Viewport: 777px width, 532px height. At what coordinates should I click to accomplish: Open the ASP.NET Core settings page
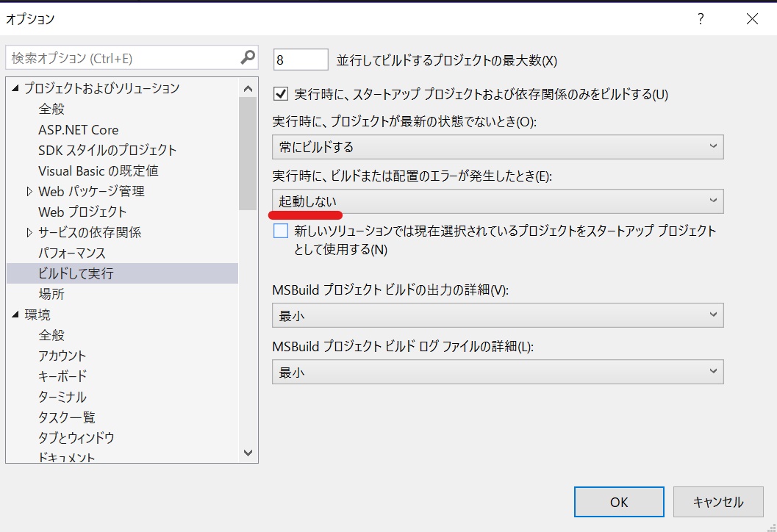(x=77, y=129)
